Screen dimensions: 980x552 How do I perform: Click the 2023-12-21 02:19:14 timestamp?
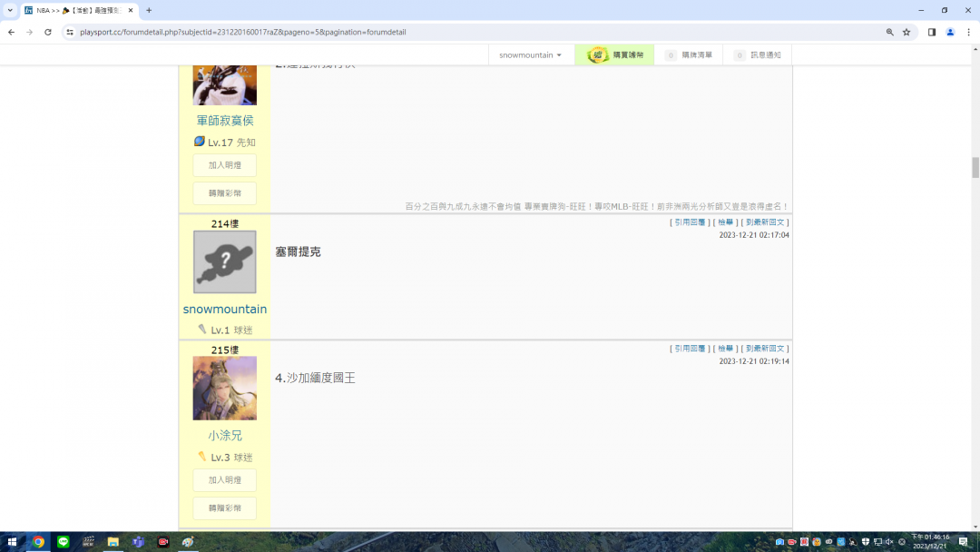tap(754, 361)
